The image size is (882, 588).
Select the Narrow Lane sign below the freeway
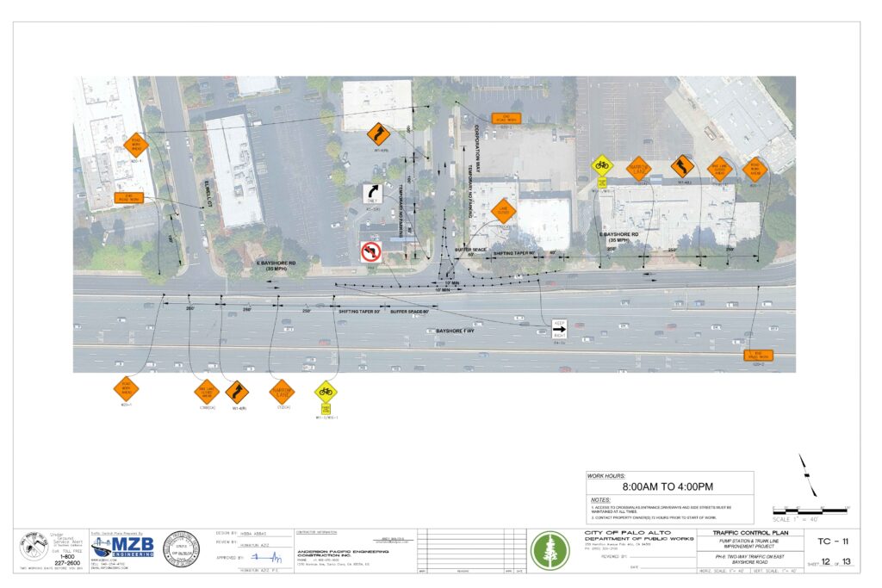tap(282, 392)
